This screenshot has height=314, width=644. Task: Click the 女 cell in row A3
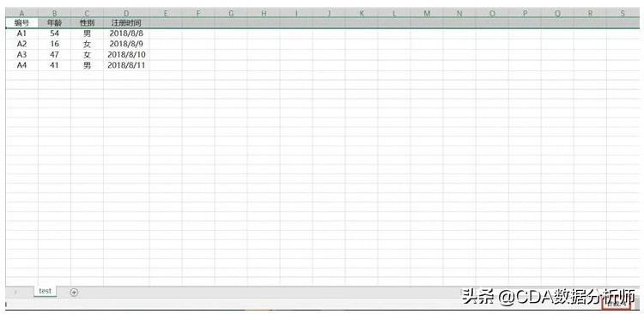tap(87, 55)
